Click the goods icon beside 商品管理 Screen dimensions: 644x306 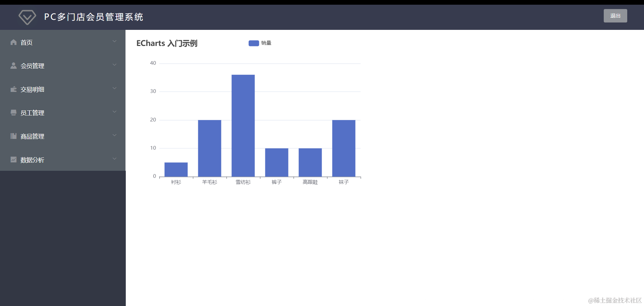tap(13, 136)
